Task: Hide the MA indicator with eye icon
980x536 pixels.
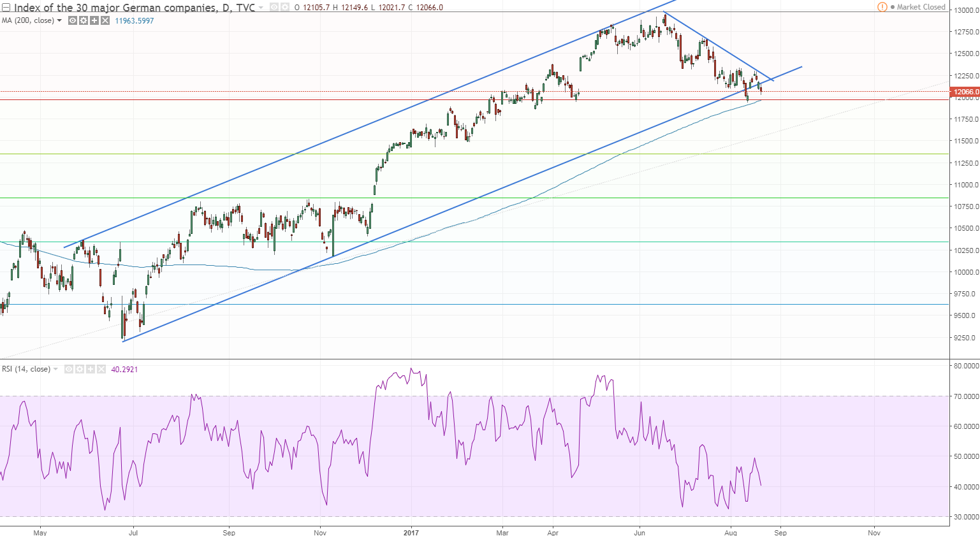Action: click(x=73, y=20)
